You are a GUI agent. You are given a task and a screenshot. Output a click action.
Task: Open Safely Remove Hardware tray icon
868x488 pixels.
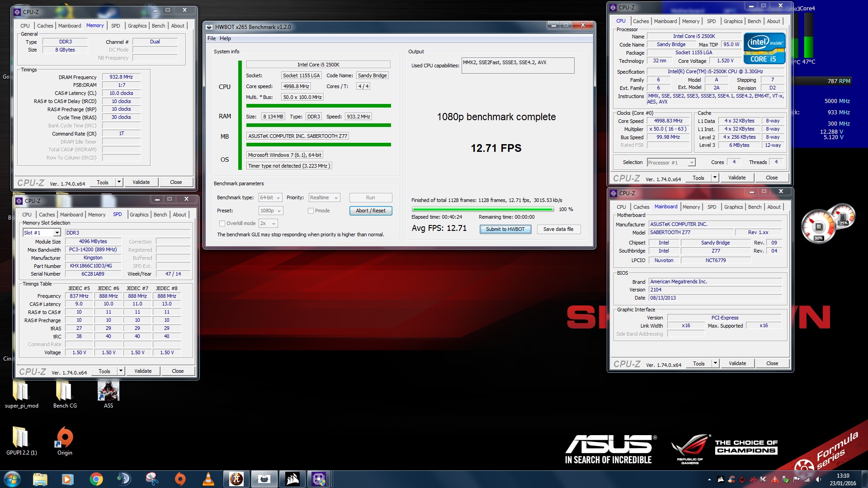point(786,479)
